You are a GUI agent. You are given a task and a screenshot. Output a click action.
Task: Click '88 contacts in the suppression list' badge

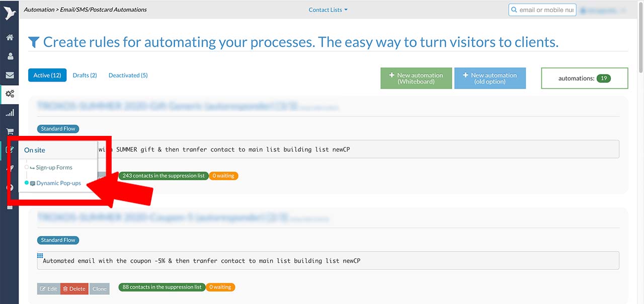pyautogui.click(x=162, y=287)
